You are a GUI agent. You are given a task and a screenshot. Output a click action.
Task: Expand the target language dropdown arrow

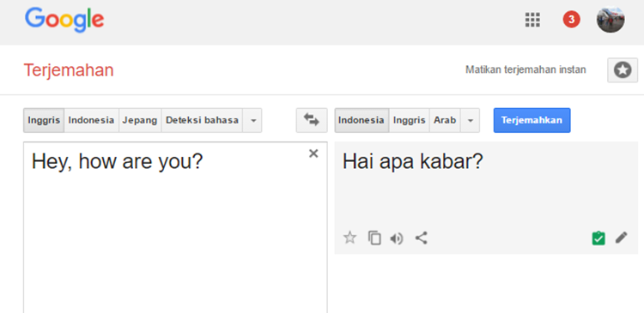(x=471, y=120)
